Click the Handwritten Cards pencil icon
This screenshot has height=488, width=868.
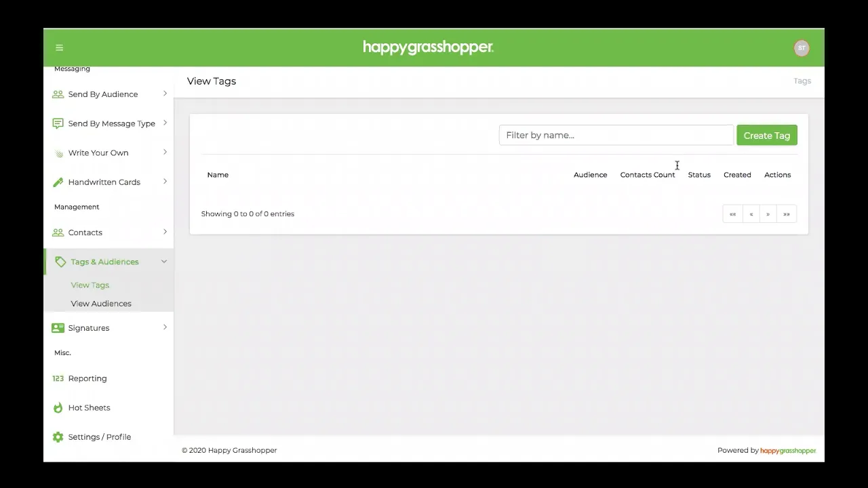[x=58, y=182]
